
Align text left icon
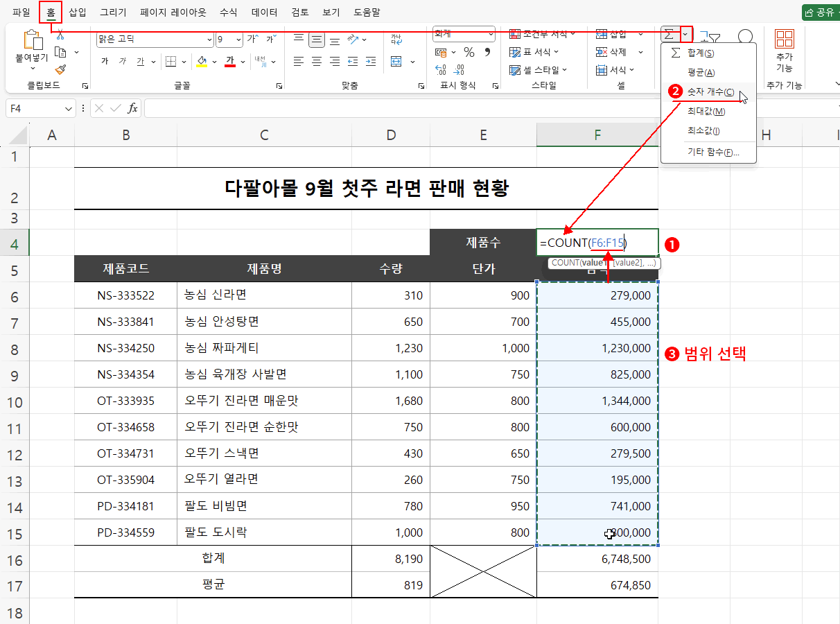(299, 62)
